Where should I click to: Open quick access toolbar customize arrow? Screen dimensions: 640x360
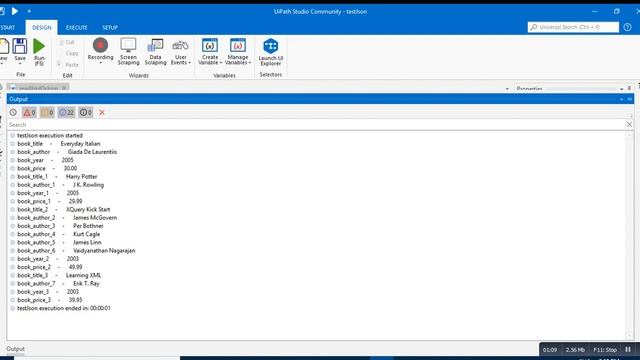click(29, 11)
